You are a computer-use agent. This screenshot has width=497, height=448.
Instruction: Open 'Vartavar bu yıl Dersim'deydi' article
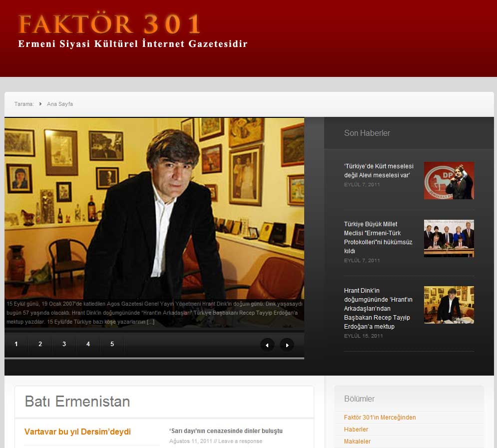coord(77,432)
